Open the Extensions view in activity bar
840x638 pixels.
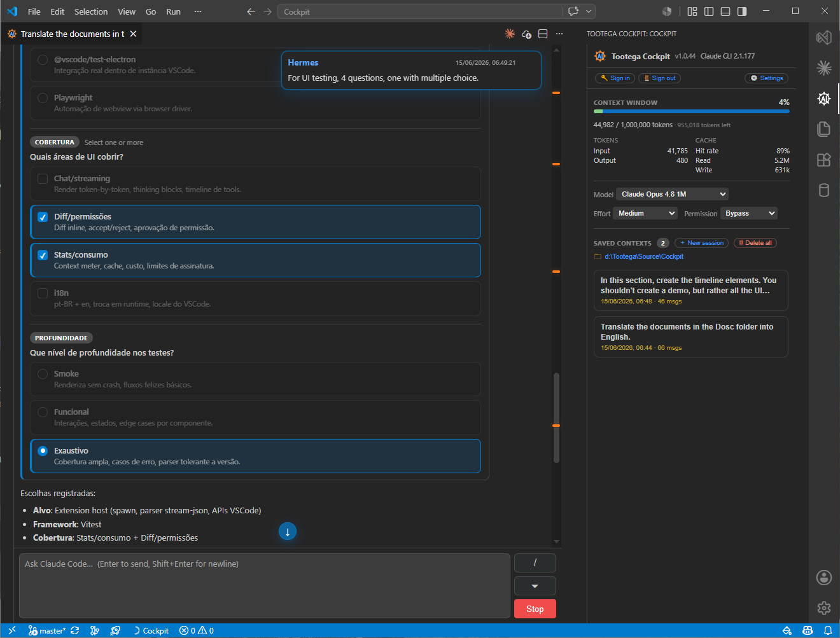tap(824, 160)
